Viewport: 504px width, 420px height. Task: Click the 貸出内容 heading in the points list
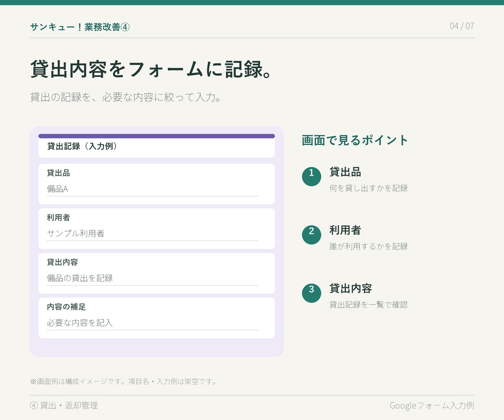coord(351,288)
